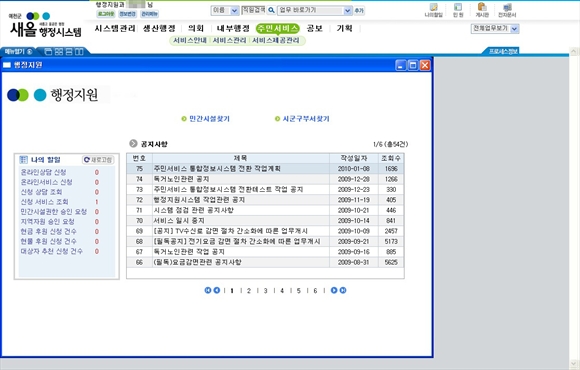Open the 시스템관리 menu

point(115,28)
